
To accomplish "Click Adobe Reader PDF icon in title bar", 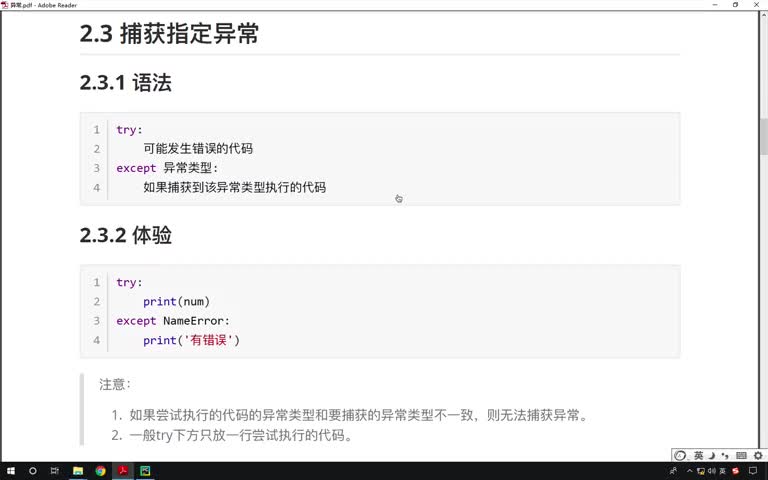I will coord(4,5).
